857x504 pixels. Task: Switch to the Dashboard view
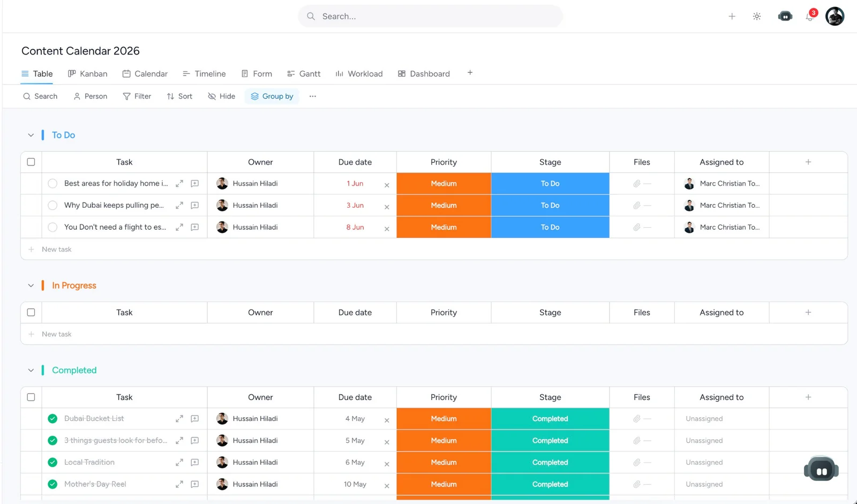[x=424, y=74]
